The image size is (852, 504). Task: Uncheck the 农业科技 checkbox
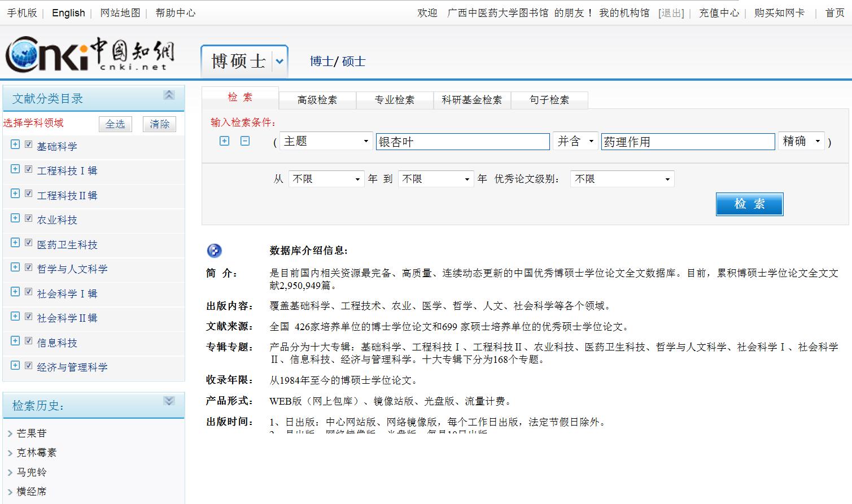[x=28, y=218]
